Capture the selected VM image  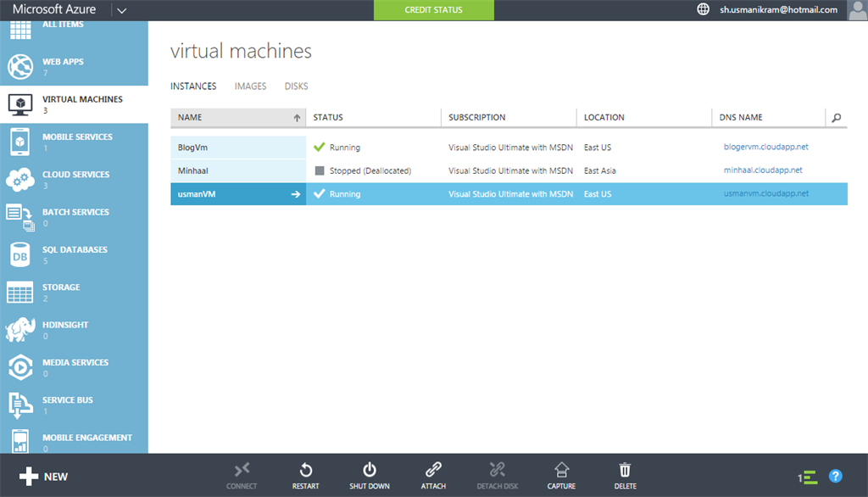click(561, 476)
